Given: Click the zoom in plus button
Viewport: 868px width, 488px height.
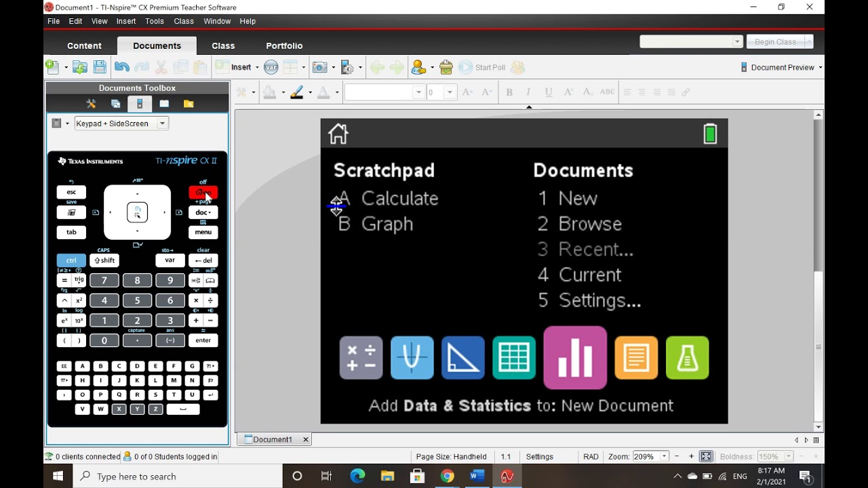Looking at the screenshot, I should 691,457.
